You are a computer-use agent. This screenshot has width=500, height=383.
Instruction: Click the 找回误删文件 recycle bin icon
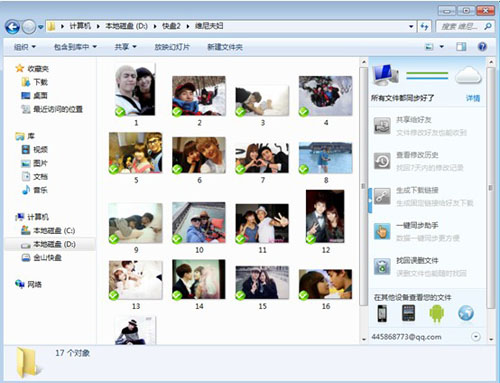pyautogui.click(x=382, y=266)
